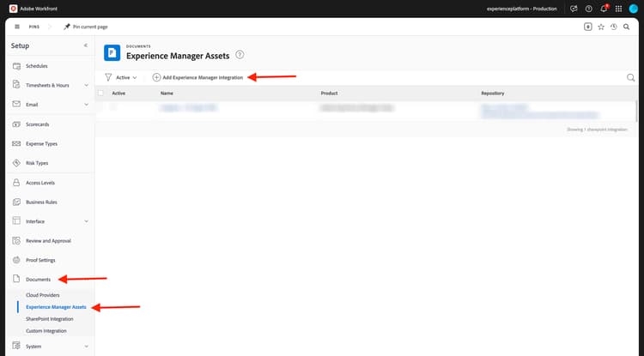Image resolution: width=644 pixels, height=356 pixels.
Task: Click the Review and Approval icon
Action: coord(16,241)
